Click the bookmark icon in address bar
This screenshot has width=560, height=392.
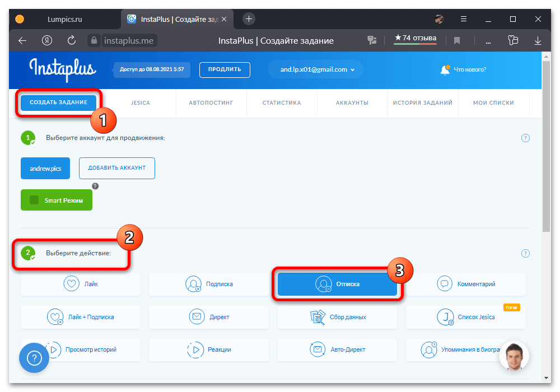pos(457,40)
